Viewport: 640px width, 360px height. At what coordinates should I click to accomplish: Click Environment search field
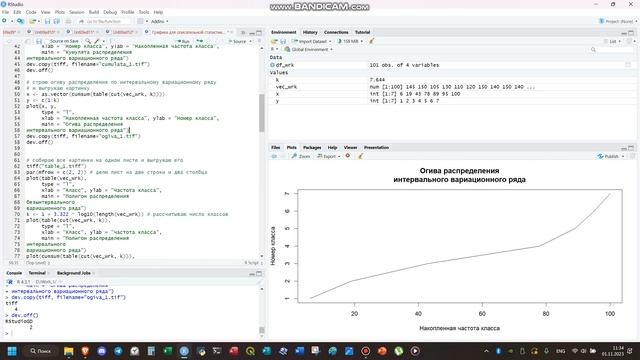pyautogui.click(x=611, y=49)
